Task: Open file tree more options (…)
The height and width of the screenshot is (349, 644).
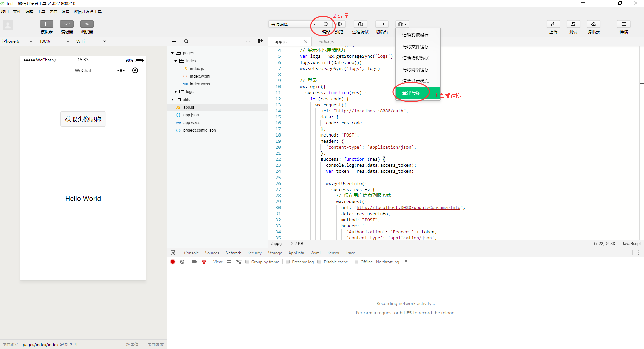Action: point(248,41)
